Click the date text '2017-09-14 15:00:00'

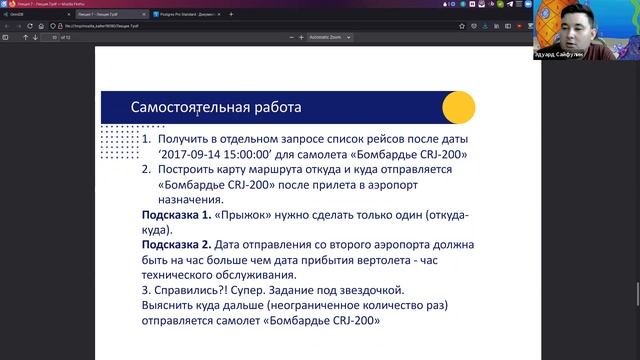pos(215,154)
